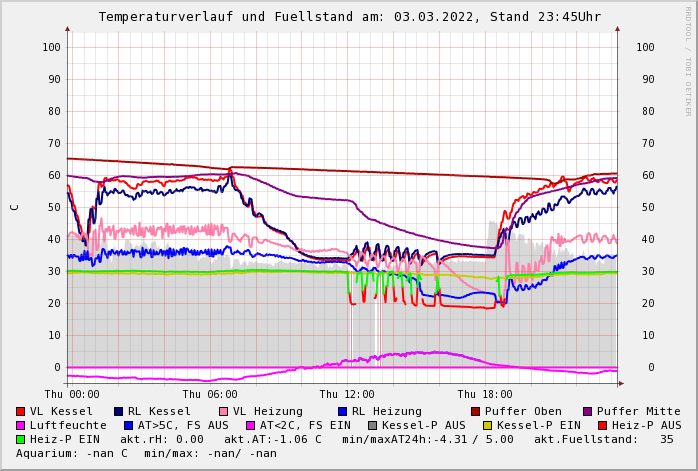Click the blue RL Heizung legend swatch
698x471 pixels.
tap(342, 411)
